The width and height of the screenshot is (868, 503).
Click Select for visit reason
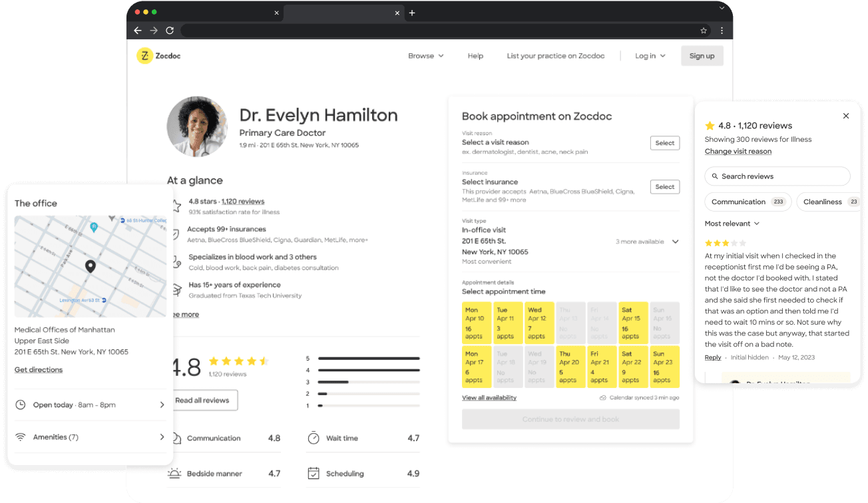(x=665, y=143)
